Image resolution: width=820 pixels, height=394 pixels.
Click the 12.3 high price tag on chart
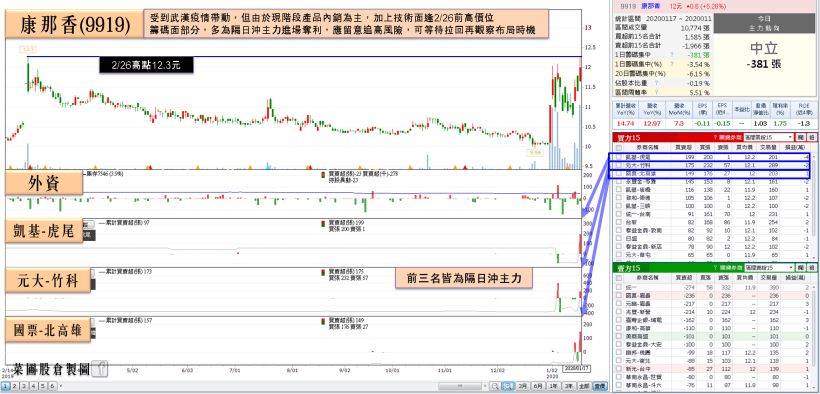pos(27,49)
